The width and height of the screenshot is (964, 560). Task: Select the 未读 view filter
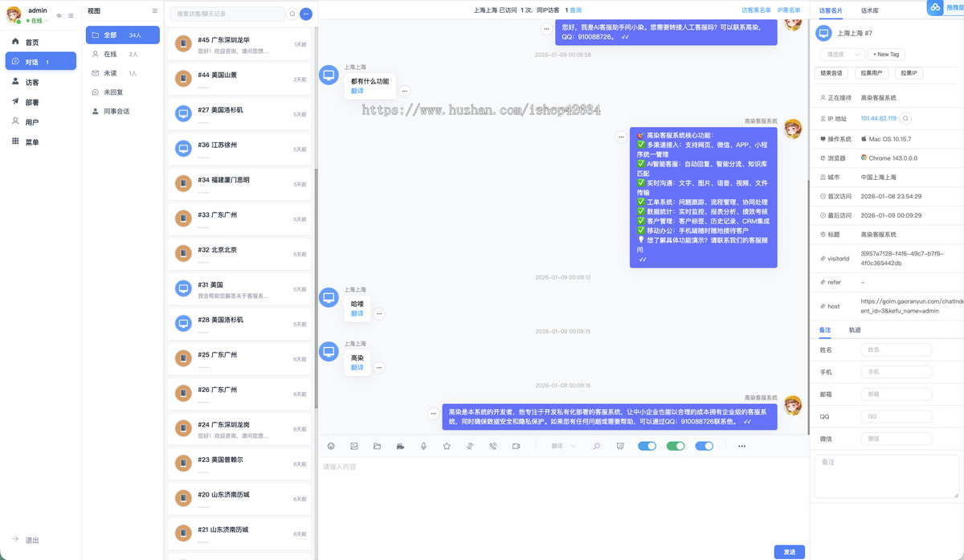123,73
